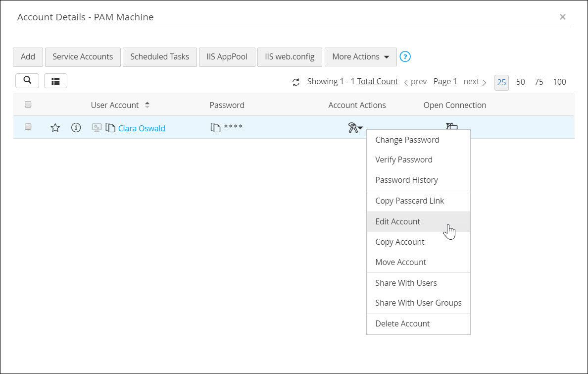Viewport: 588px width, 374px height.
Task: Click the refresh icon beside Showing
Action: click(x=296, y=82)
